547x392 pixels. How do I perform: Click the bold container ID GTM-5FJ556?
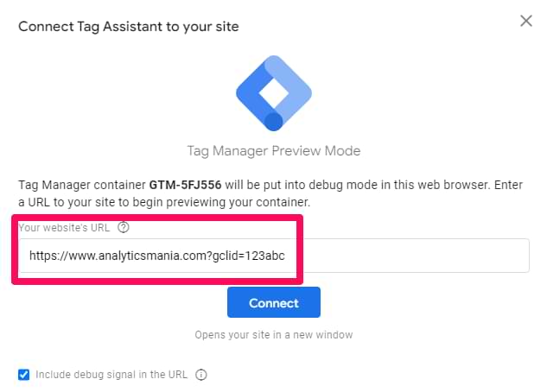185,185
